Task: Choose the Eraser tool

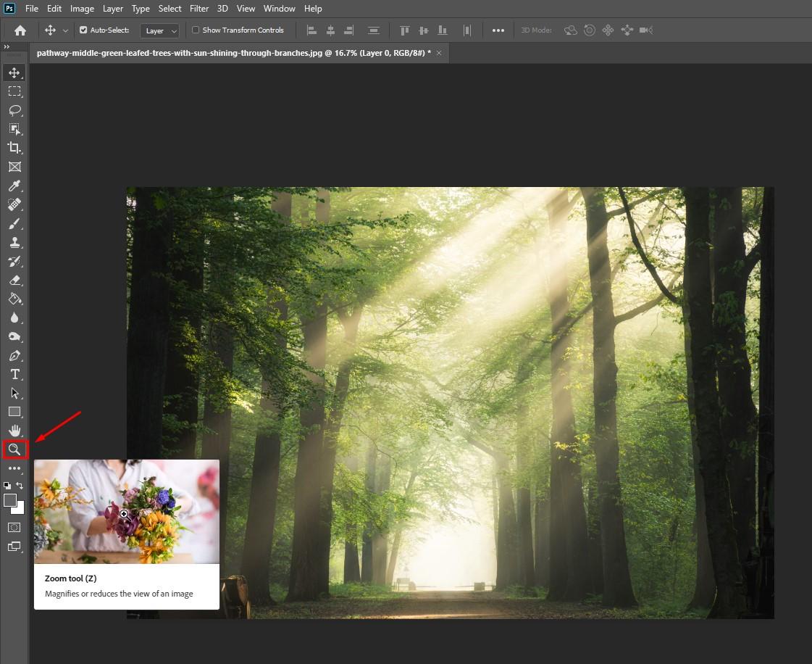Action: click(14, 281)
